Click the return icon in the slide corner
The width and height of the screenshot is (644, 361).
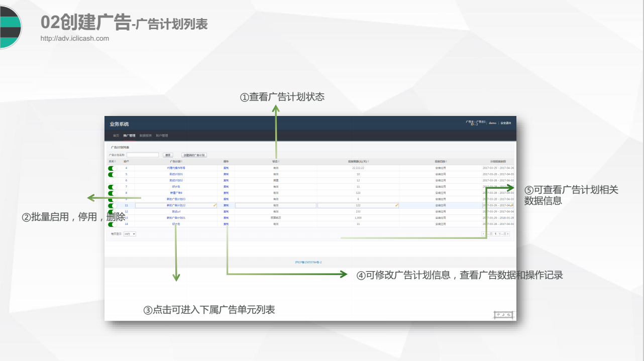point(503,315)
